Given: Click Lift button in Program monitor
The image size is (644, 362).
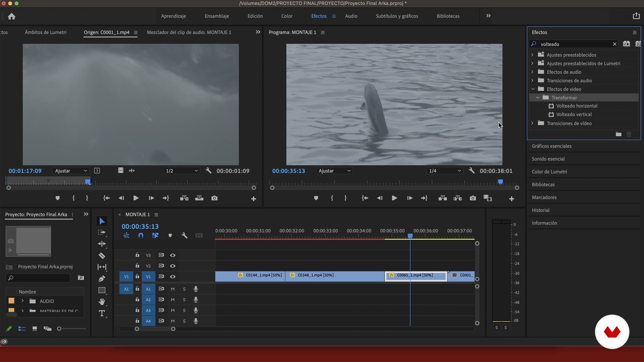Looking at the screenshot, I should [x=442, y=198].
